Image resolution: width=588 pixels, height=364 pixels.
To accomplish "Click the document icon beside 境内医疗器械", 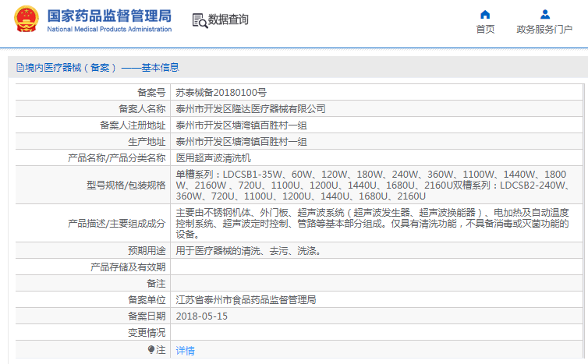I will click(x=20, y=68).
